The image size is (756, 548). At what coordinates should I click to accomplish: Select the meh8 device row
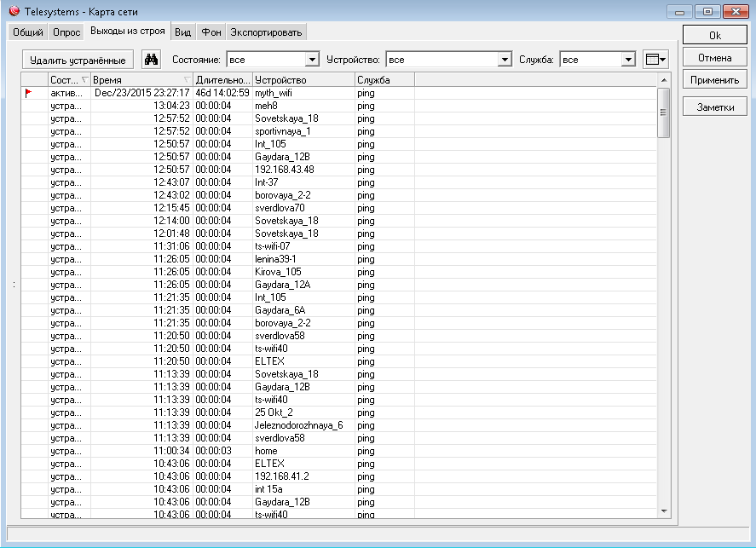(x=338, y=106)
